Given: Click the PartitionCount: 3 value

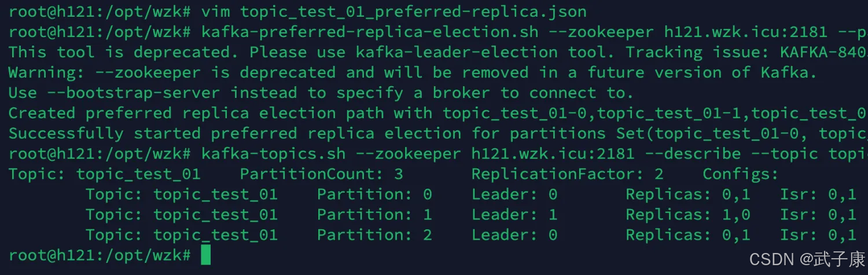Looking at the screenshot, I should click(322, 174).
